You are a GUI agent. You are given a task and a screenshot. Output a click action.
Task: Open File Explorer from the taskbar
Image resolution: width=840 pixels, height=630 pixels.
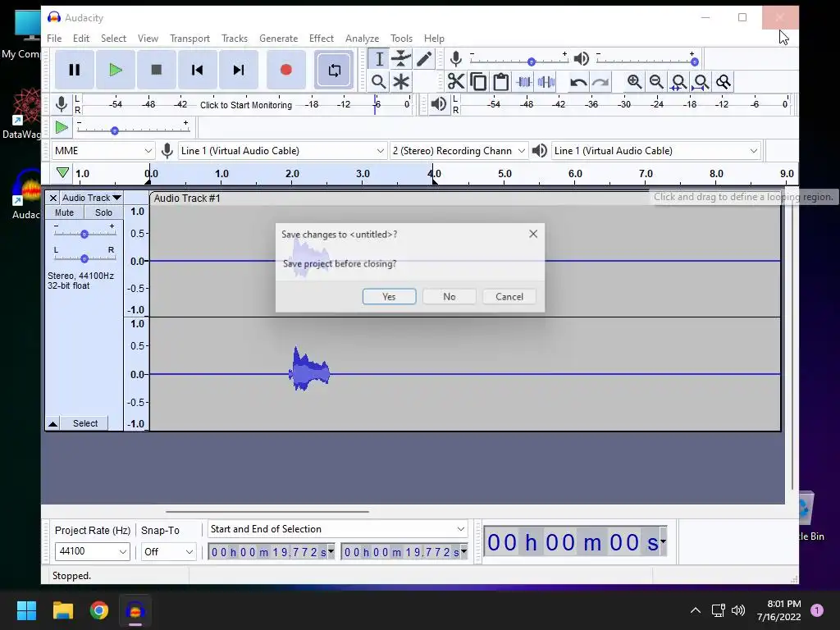pyautogui.click(x=62, y=610)
